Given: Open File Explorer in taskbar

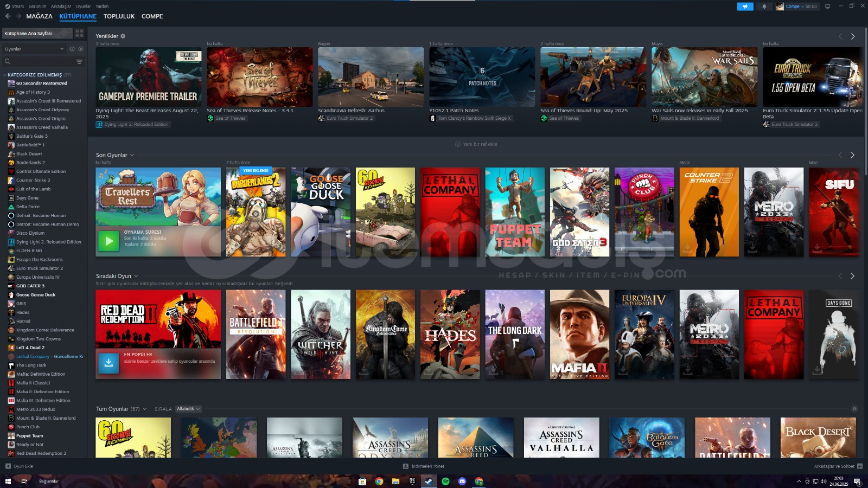Looking at the screenshot, I should point(395,481).
